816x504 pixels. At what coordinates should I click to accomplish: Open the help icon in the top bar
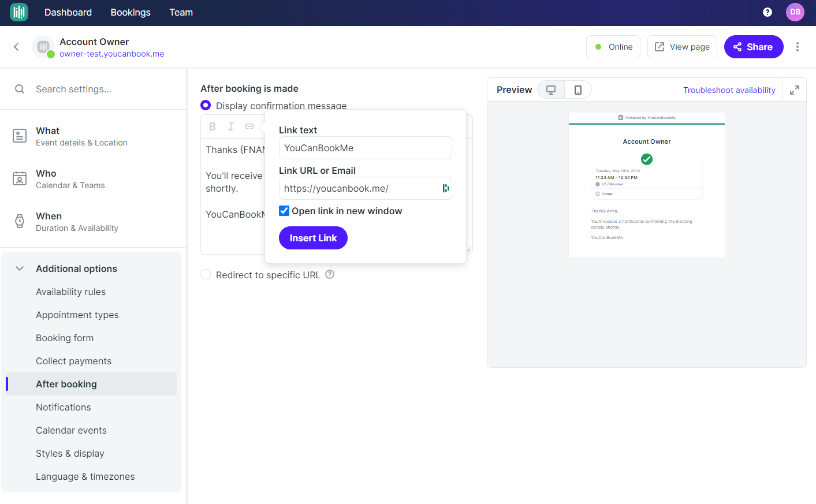point(767,12)
